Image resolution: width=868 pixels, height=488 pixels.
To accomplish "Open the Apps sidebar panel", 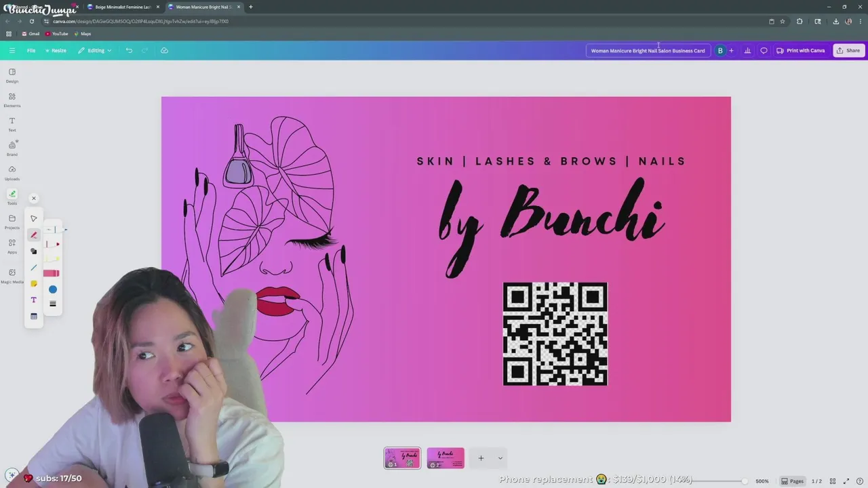I will pos(12,246).
